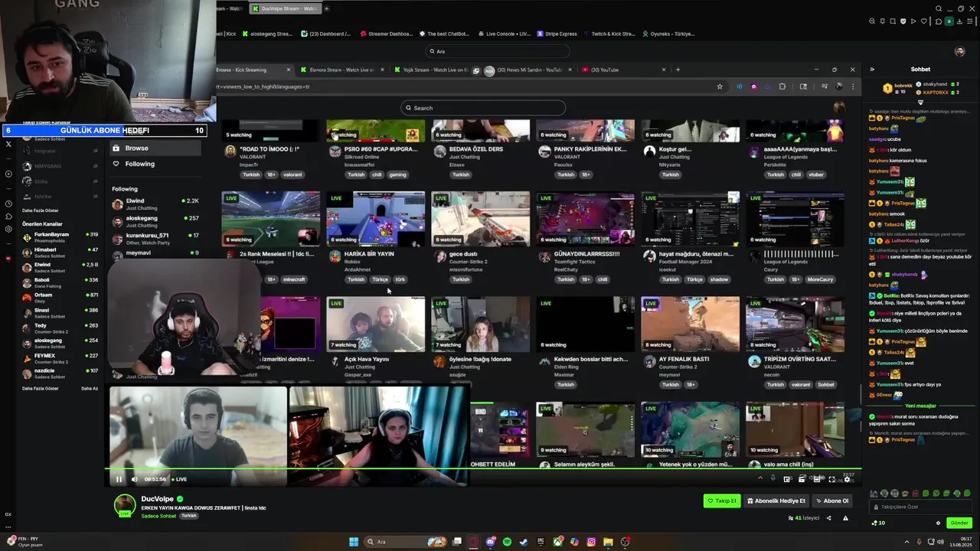Open Baboli recommended channel
The height and width of the screenshot is (551, 980).
click(60, 282)
